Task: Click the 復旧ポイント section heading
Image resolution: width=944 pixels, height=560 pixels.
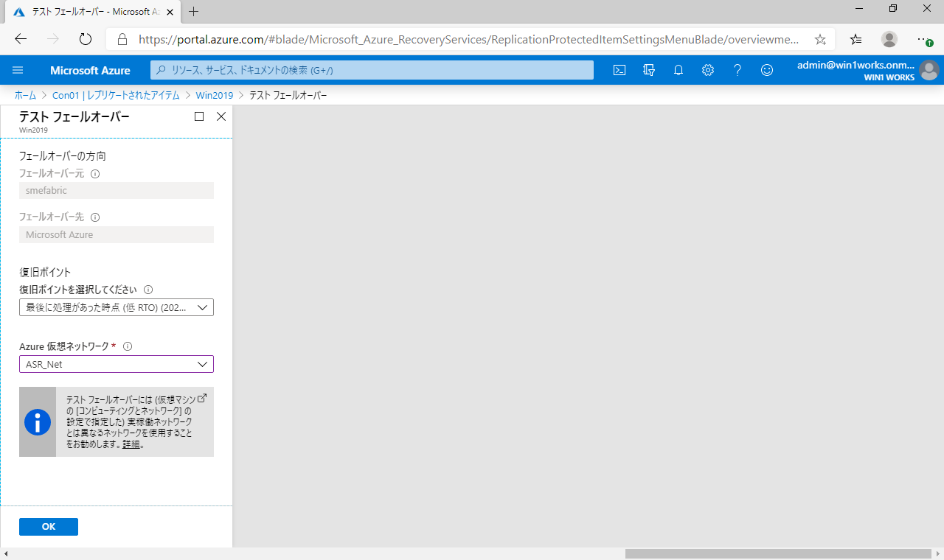Action: [45, 272]
